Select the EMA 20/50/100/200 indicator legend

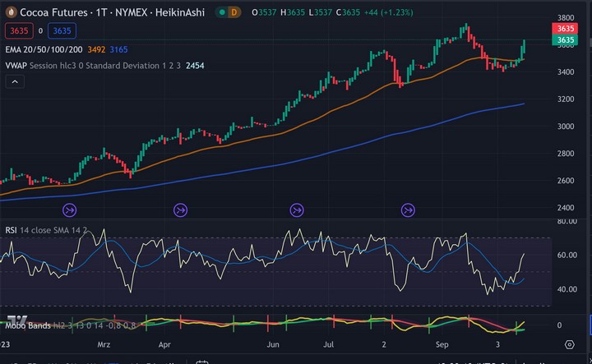point(44,49)
